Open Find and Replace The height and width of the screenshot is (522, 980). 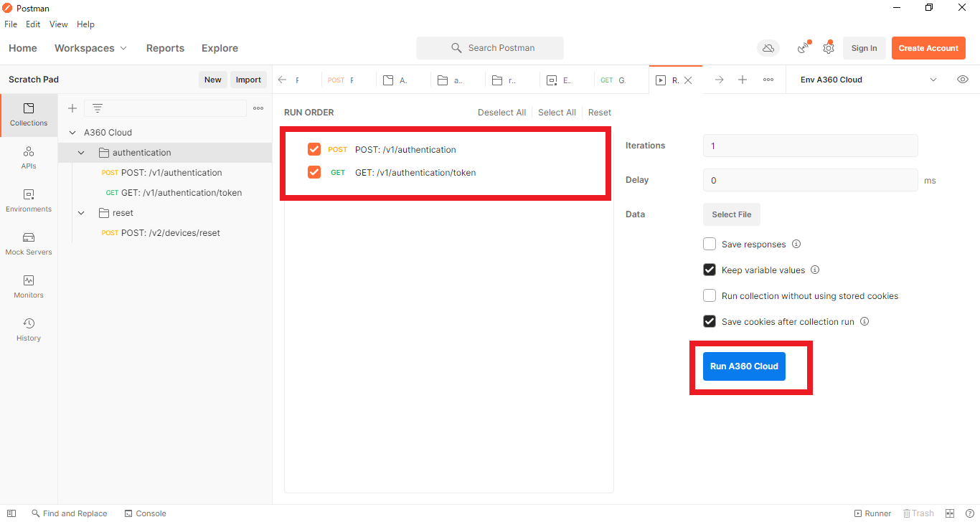coord(69,513)
